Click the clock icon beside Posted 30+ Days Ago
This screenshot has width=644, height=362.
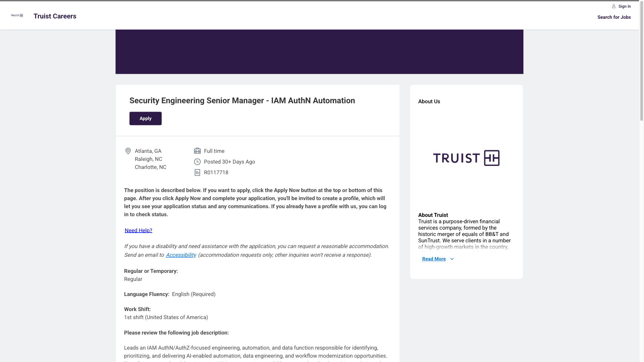pyautogui.click(x=197, y=162)
